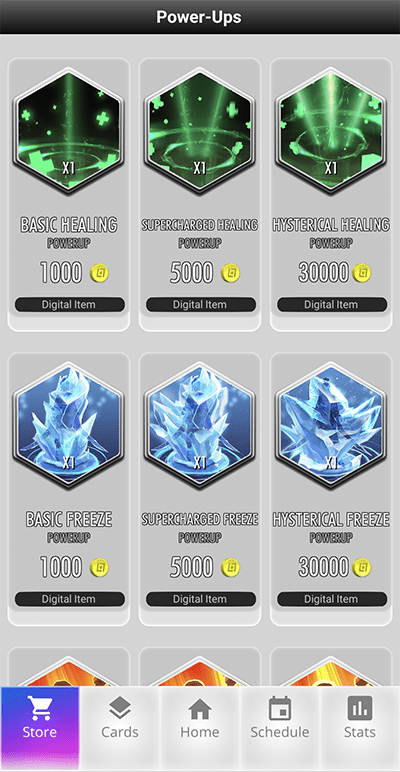Click Digital Item label under Supercharged Freeze
400x772 pixels.
(x=200, y=599)
